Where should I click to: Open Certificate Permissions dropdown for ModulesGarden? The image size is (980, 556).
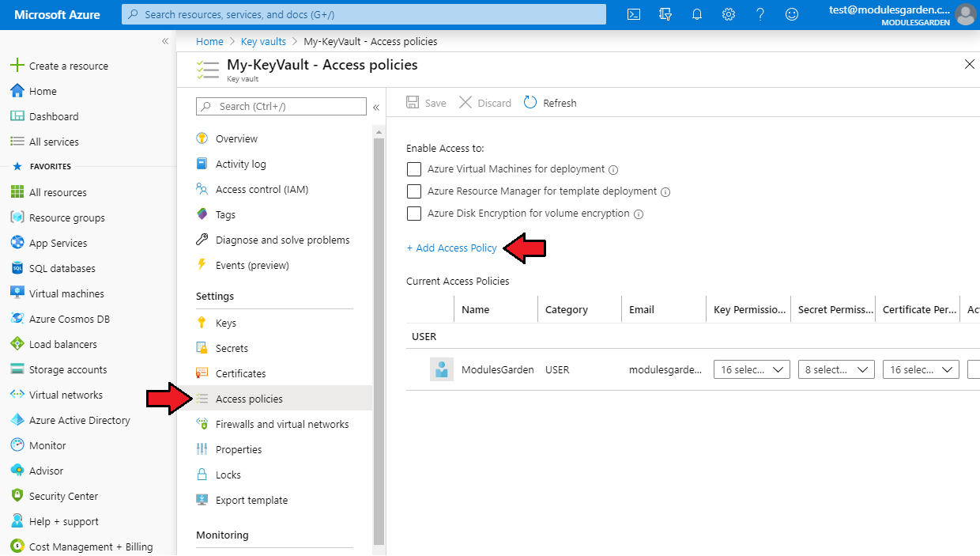[921, 369]
